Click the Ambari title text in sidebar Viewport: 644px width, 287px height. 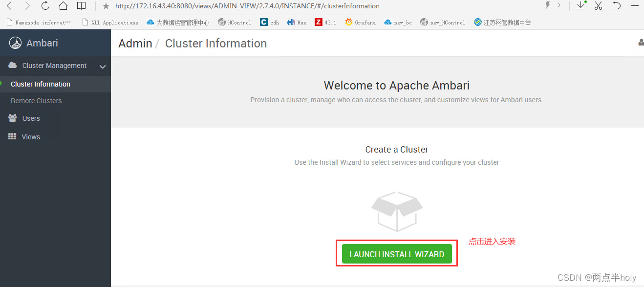click(42, 43)
